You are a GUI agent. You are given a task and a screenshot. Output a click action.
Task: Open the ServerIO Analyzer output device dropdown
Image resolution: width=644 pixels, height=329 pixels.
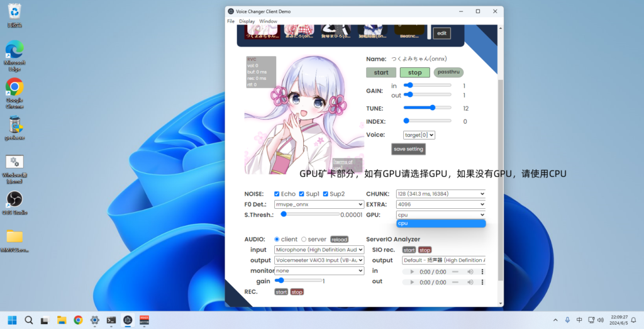click(443, 260)
